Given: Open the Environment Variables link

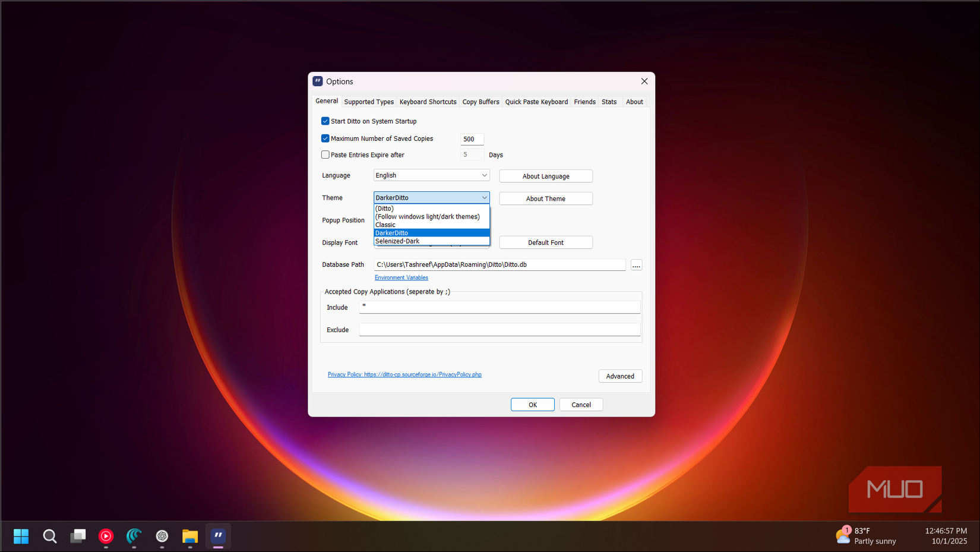Looking at the screenshot, I should (x=401, y=277).
